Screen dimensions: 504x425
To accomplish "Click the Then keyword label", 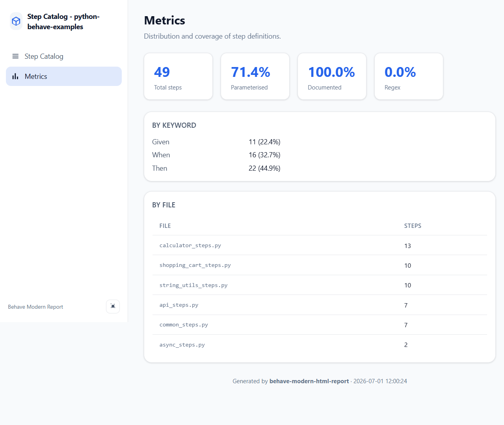I will click(160, 168).
